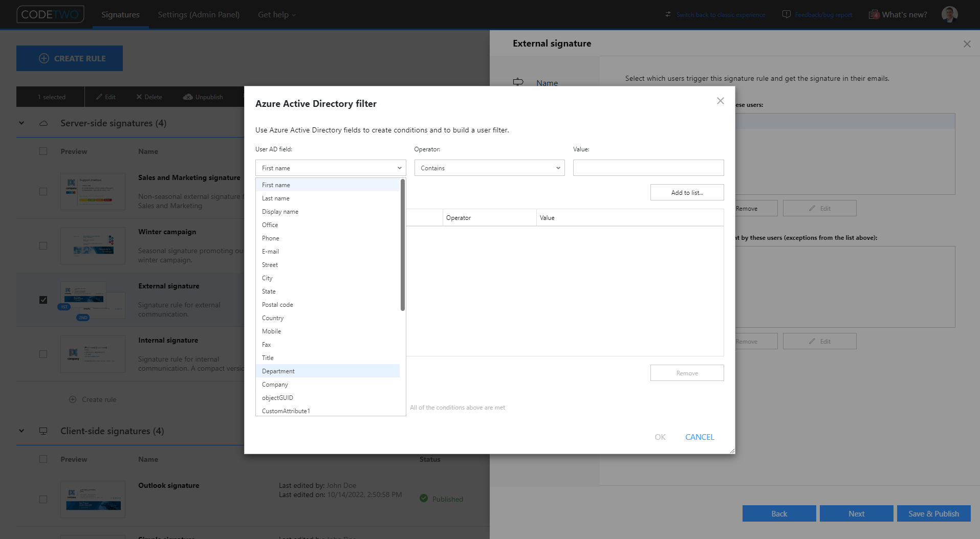Screen dimensions: 980x539
Task: Open the Feedback/bug report link
Action: 823,15
